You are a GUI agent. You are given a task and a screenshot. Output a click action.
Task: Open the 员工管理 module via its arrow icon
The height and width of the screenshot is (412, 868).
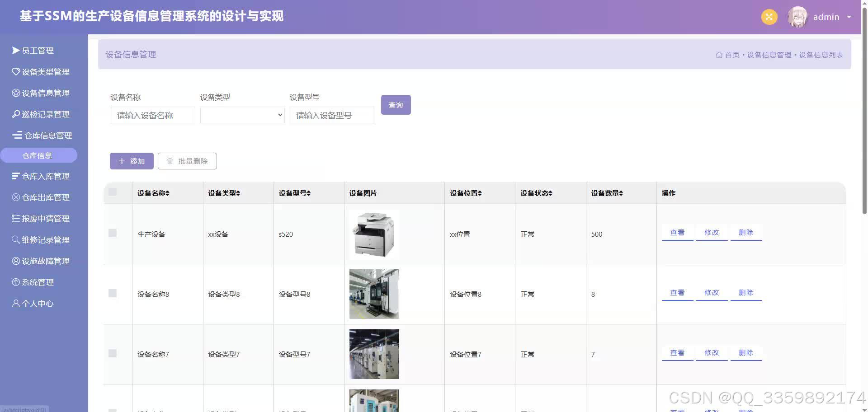click(16, 50)
